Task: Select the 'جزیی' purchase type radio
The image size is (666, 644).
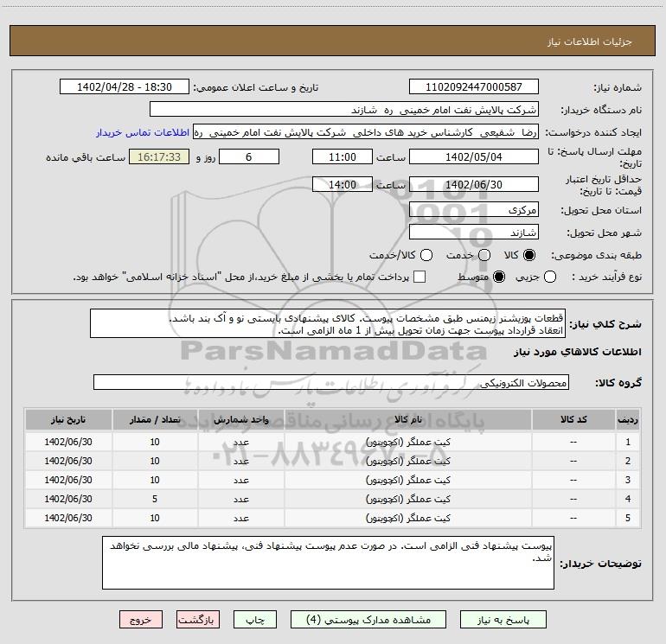Action: point(550,277)
